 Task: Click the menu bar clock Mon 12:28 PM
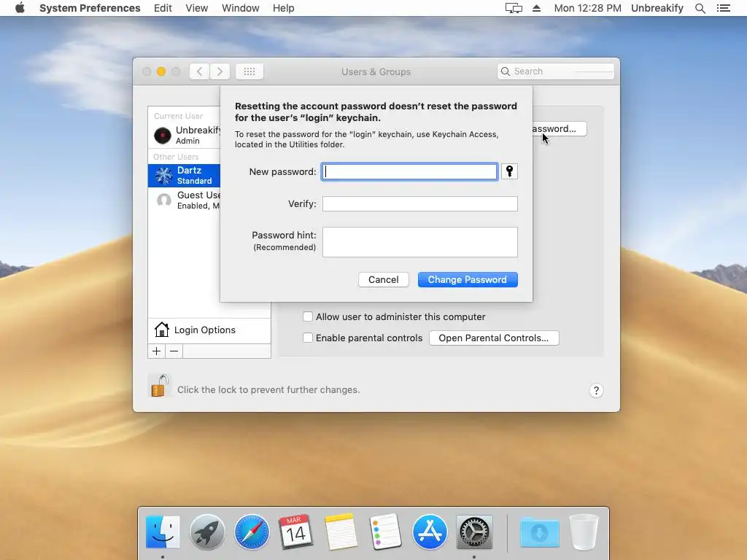coord(587,8)
